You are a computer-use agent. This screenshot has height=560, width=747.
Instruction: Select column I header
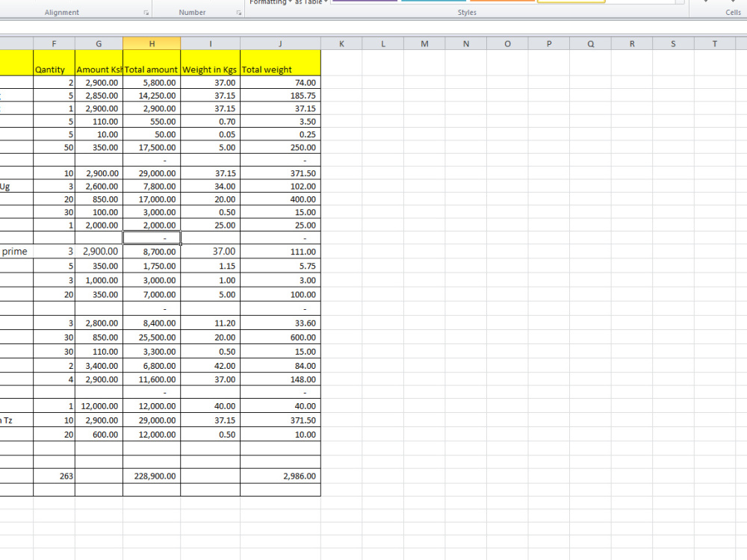click(x=210, y=44)
